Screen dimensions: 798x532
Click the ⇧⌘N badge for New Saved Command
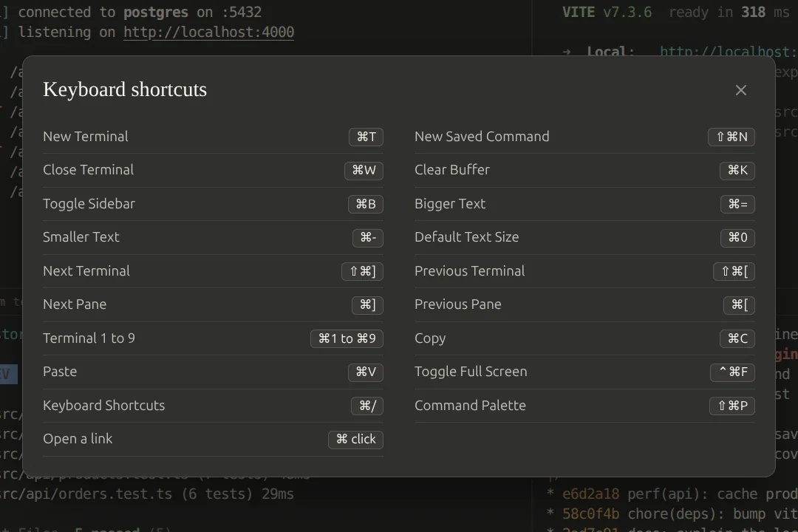coord(731,137)
